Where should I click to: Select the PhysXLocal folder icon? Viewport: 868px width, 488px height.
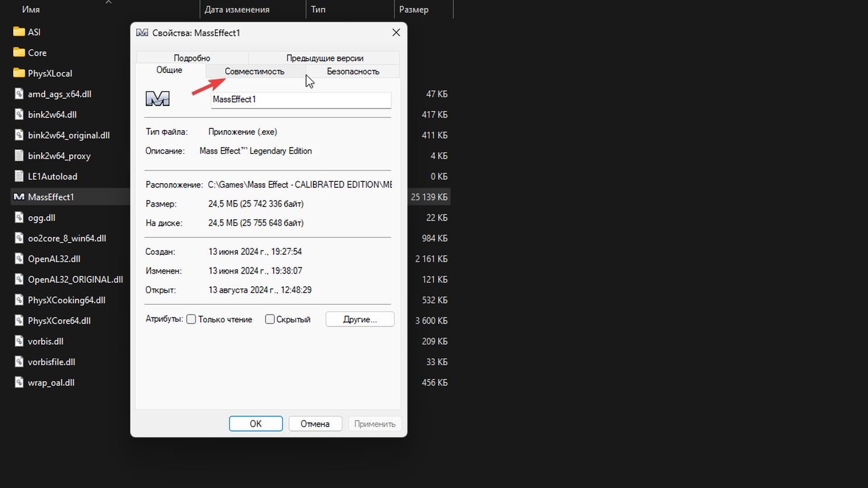pyautogui.click(x=19, y=73)
